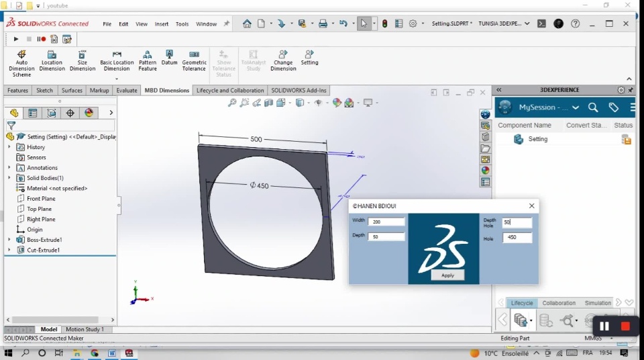
Task: Open MySession dropdown chevron
Action: [x=576, y=107]
